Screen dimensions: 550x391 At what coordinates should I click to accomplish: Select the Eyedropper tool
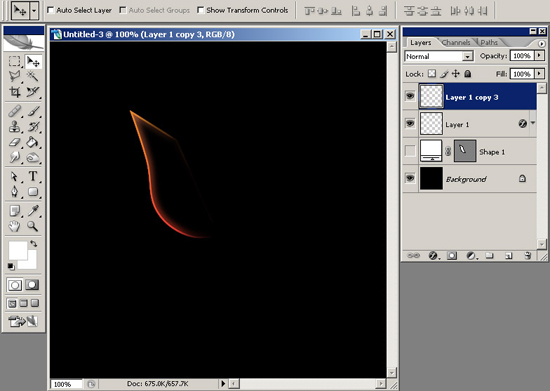(x=33, y=211)
